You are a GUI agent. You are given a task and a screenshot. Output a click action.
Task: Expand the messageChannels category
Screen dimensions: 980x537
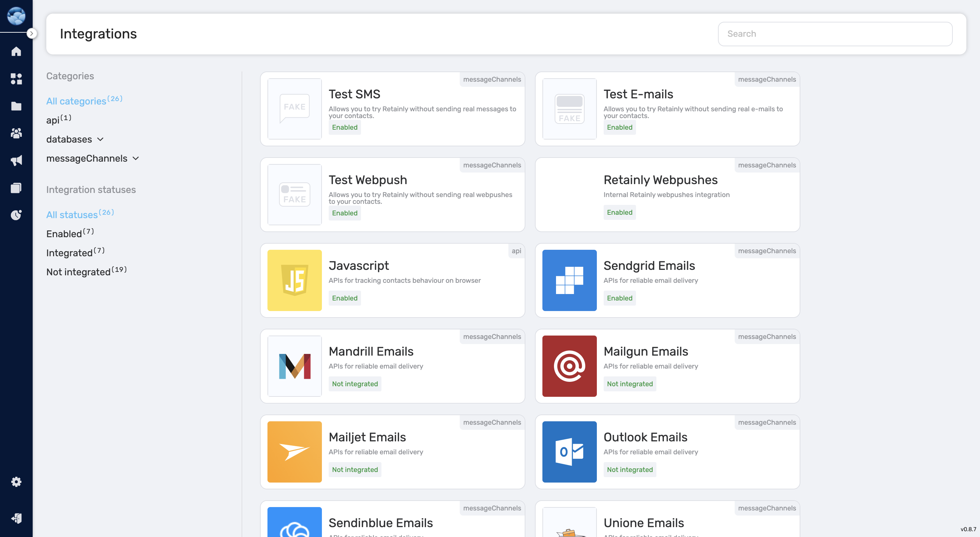click(x=93, y=158)
